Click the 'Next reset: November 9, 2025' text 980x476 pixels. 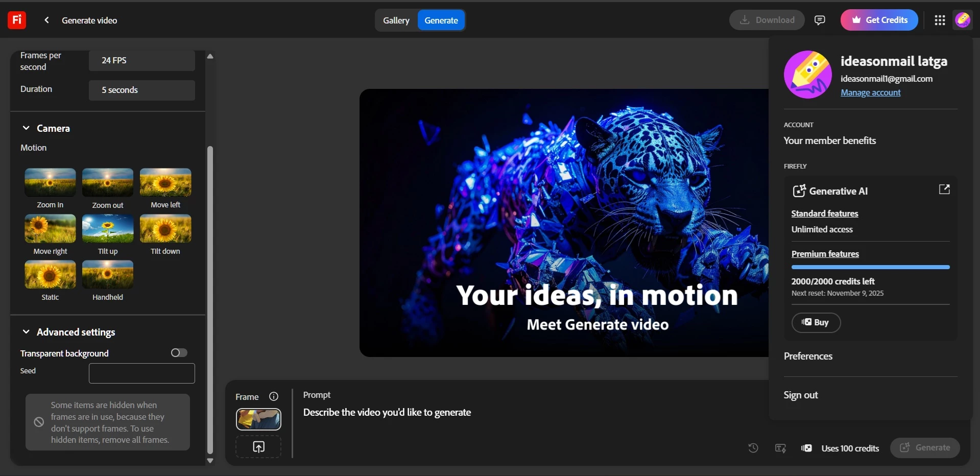(838, 293)
